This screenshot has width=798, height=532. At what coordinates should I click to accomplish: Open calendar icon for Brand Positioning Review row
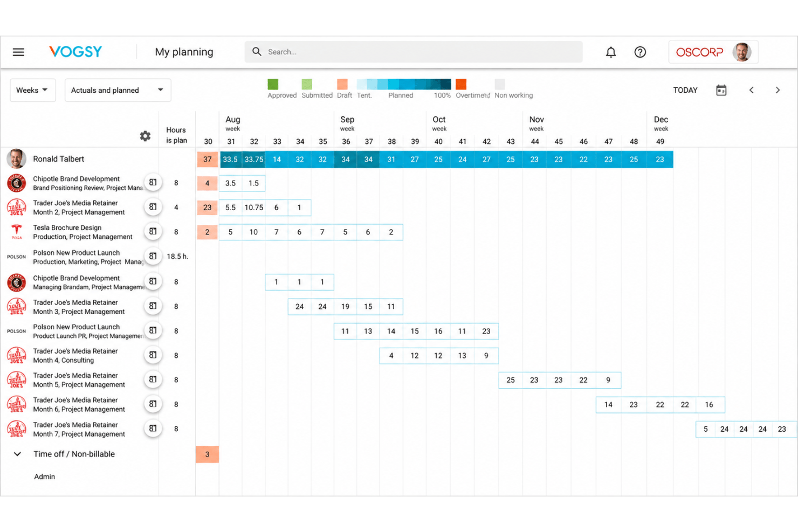tap(153, 183)
